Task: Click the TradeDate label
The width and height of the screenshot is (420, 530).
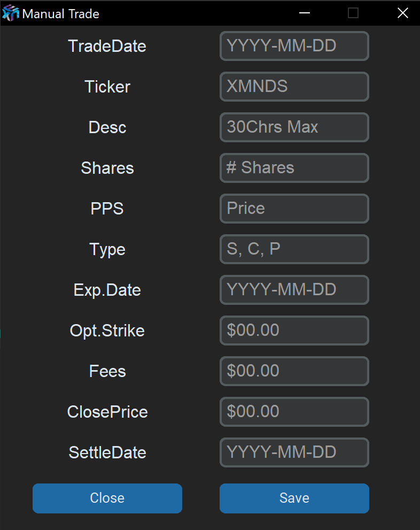Action: [107, 46]
